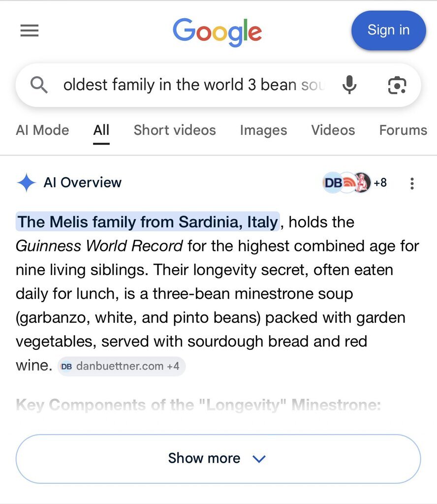437x504 pixels.
Task: Click the Google logo
Action: pos(217,31)
